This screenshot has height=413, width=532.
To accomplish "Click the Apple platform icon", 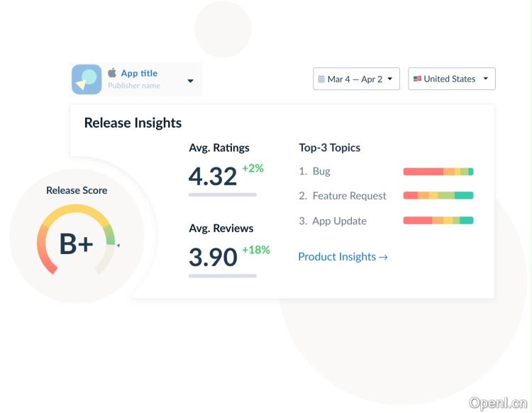I will (x=112, y=73).
